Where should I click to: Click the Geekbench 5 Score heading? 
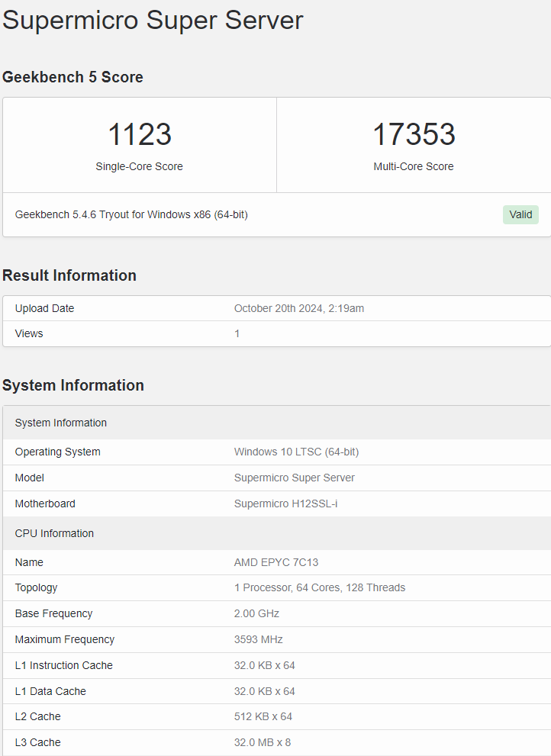(72, 77)
